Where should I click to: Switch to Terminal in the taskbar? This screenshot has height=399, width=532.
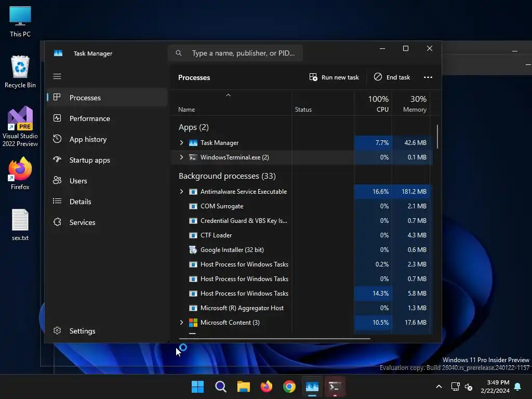click(x=335, y=387)
